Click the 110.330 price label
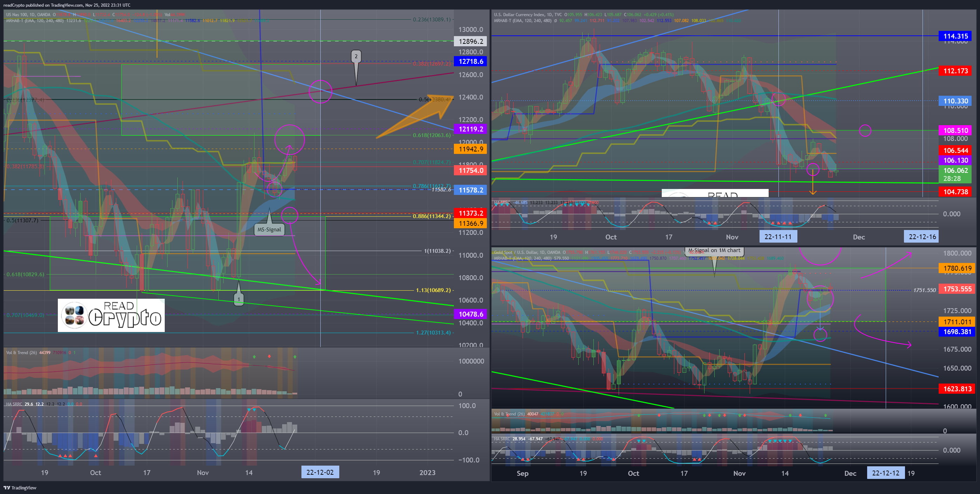The image size is (980, 494). pos(955,101)
